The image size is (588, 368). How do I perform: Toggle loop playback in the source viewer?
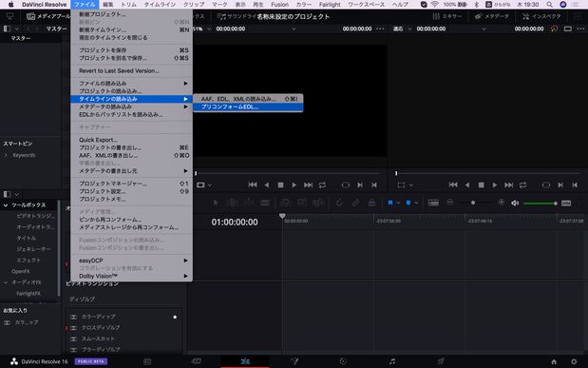pos(322,185)
